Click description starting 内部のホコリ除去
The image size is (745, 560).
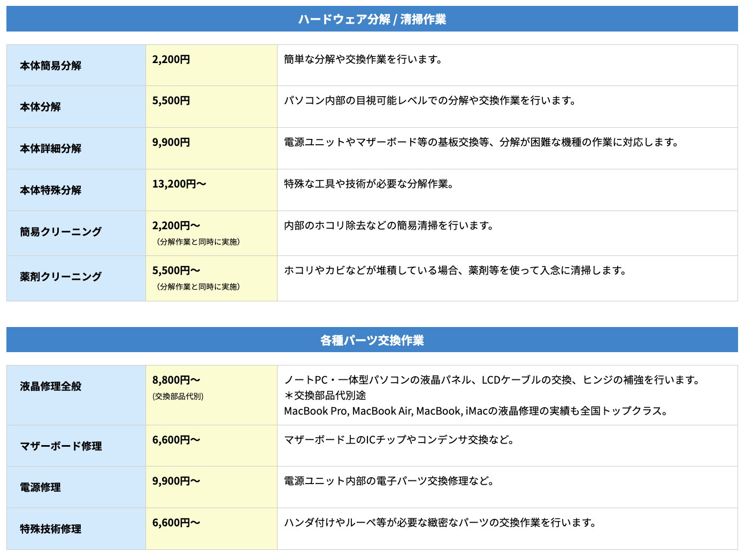(x=389, y=225)
